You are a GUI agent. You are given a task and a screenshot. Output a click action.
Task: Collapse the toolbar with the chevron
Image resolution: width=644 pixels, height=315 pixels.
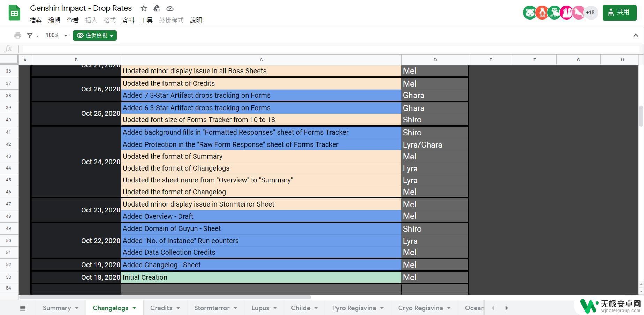636,35
